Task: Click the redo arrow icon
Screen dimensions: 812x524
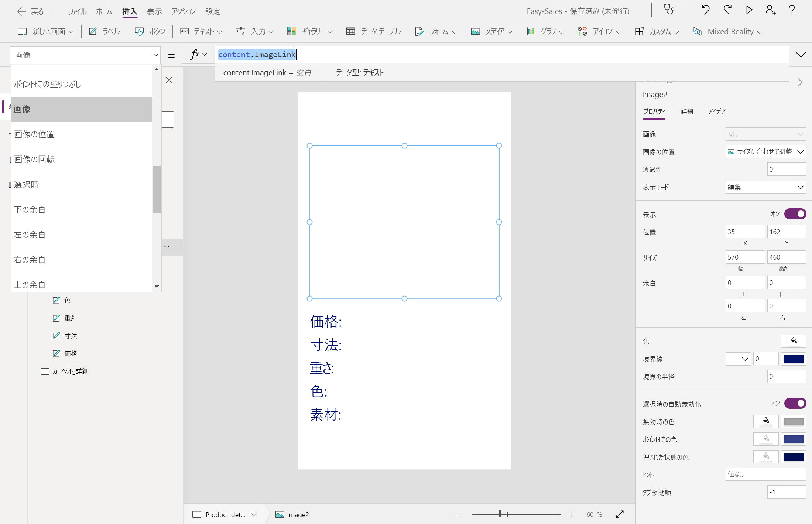Action: (727, 10)
